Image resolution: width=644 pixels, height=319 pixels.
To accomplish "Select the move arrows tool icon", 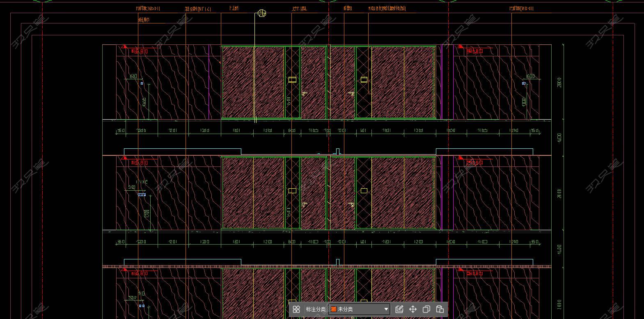I will coord(413,309).
